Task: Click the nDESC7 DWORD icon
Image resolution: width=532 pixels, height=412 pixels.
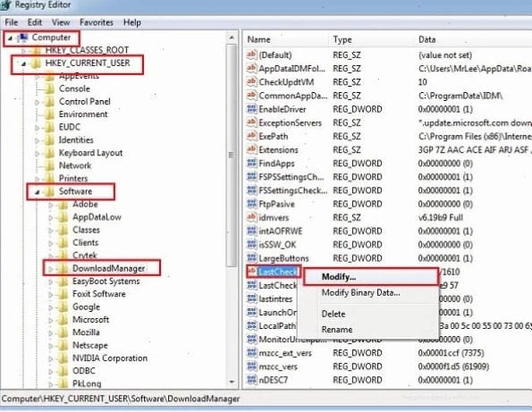Action: [x=251, y=380]
